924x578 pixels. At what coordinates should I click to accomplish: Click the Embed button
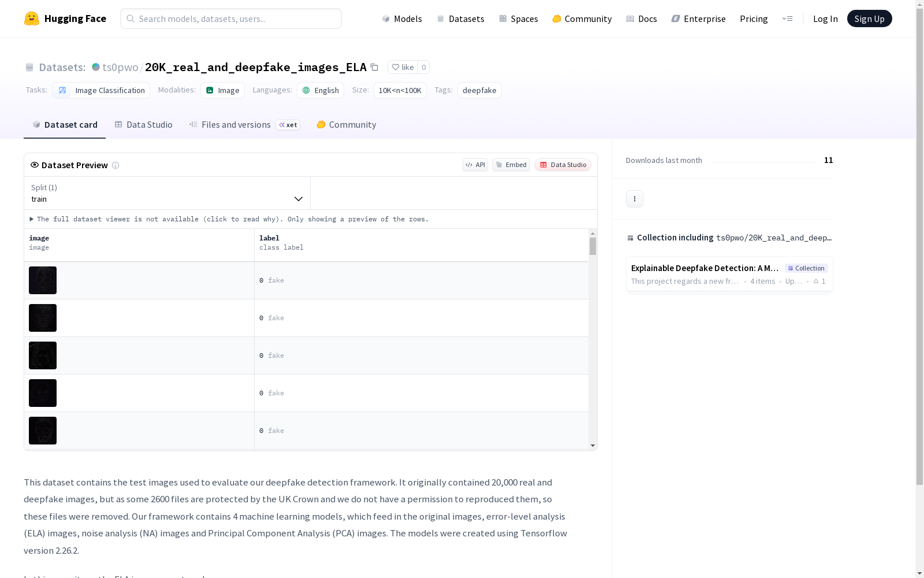tap(511, 165)
